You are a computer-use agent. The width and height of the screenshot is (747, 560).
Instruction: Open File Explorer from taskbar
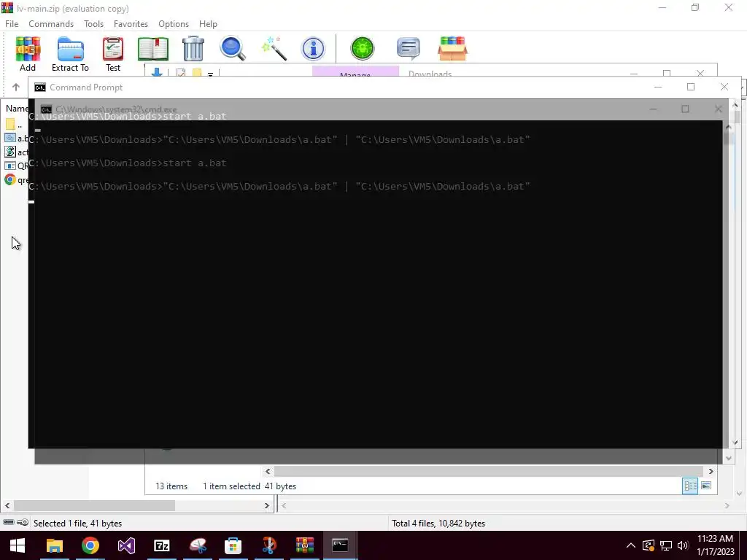point(54,545)
